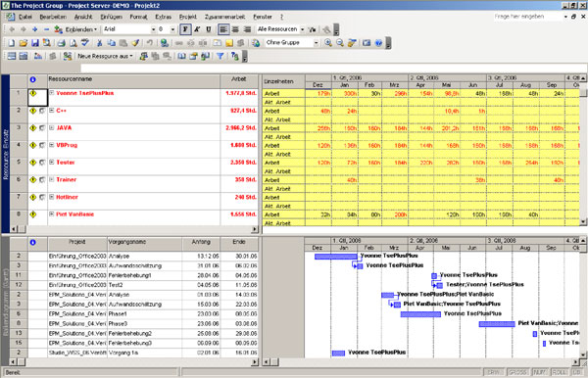Open the Ohne Gruppe grouping dropdown
The width and height of the screenshot is (588, 378).
point(316,43)
